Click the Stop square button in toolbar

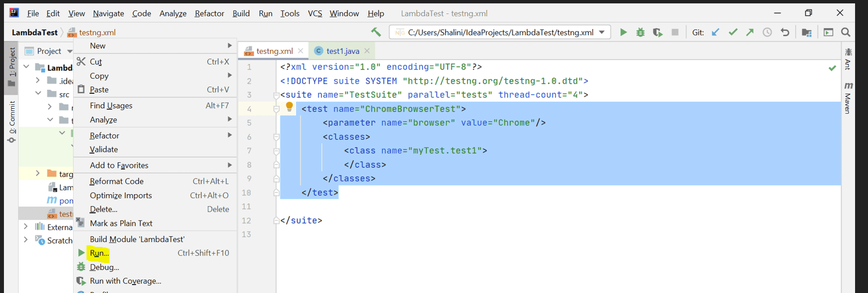coord(675,33)
